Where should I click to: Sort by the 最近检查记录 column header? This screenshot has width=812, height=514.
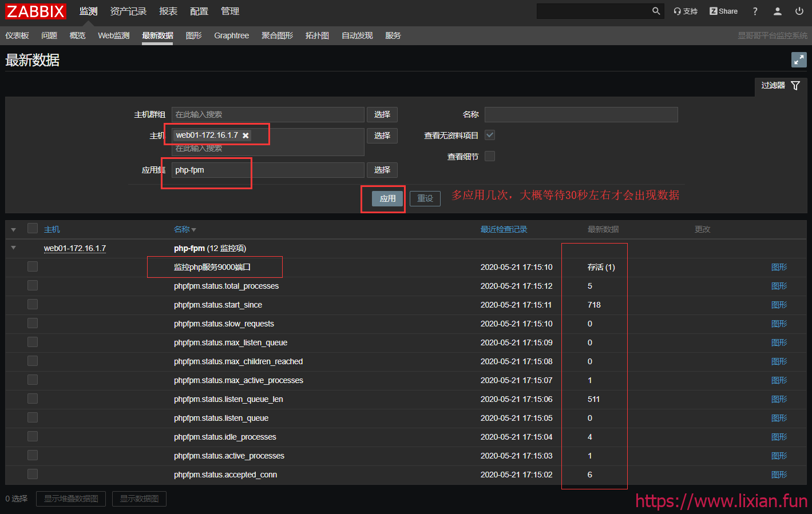coord(504,229)
